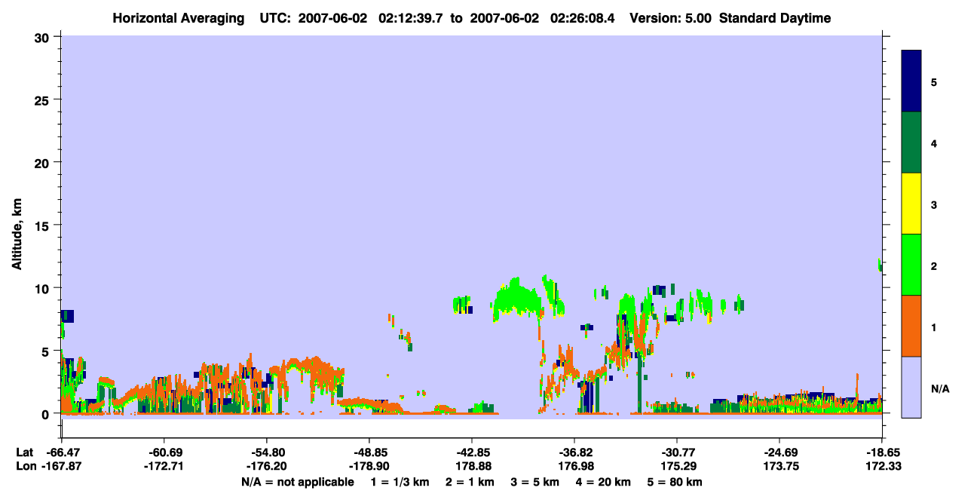Click the altitude tick label 30
The image size is (980, 503).
pyautogui.click(x=44, y=36)
